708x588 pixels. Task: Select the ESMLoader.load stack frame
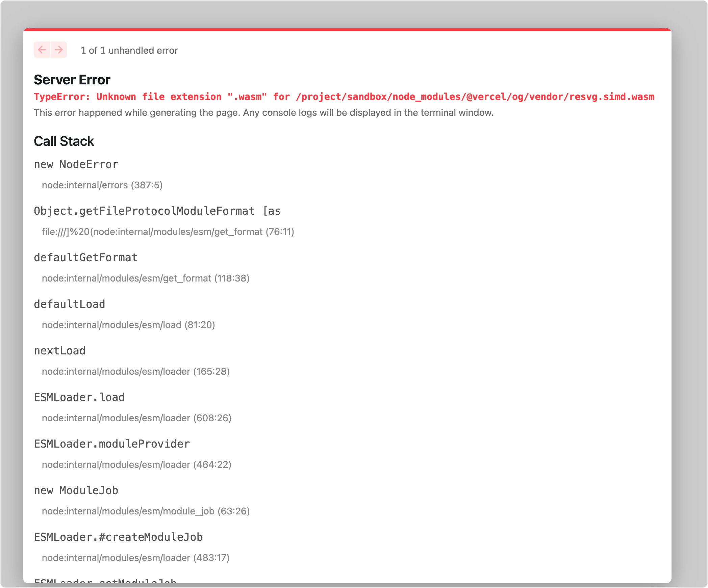79,397
